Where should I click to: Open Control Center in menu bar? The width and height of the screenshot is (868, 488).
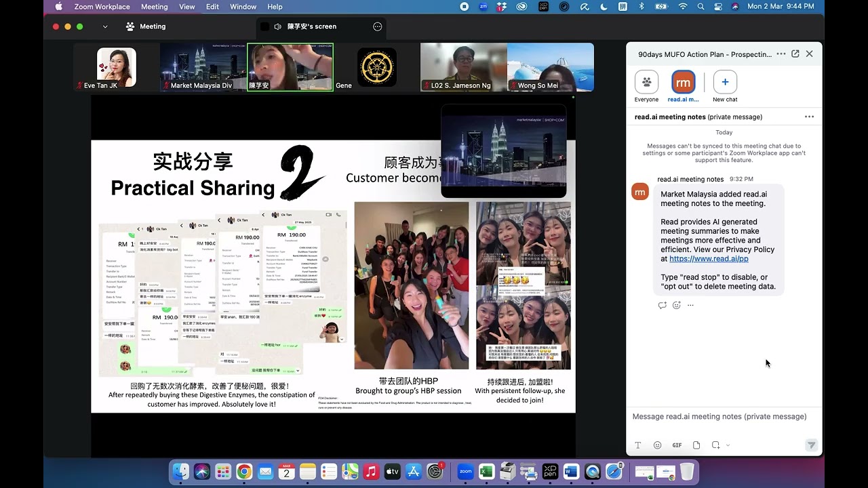point(718,7)
